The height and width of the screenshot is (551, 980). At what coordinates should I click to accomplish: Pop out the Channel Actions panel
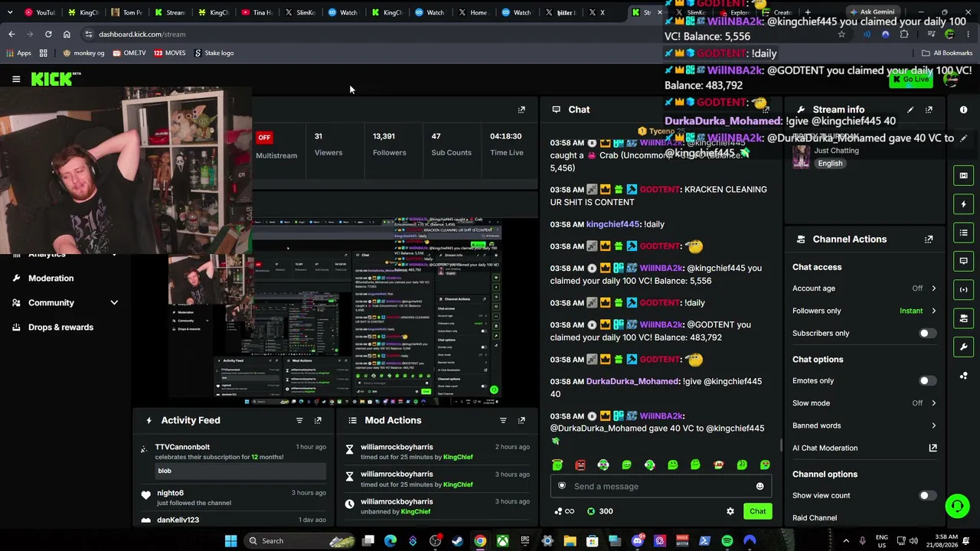929,239
